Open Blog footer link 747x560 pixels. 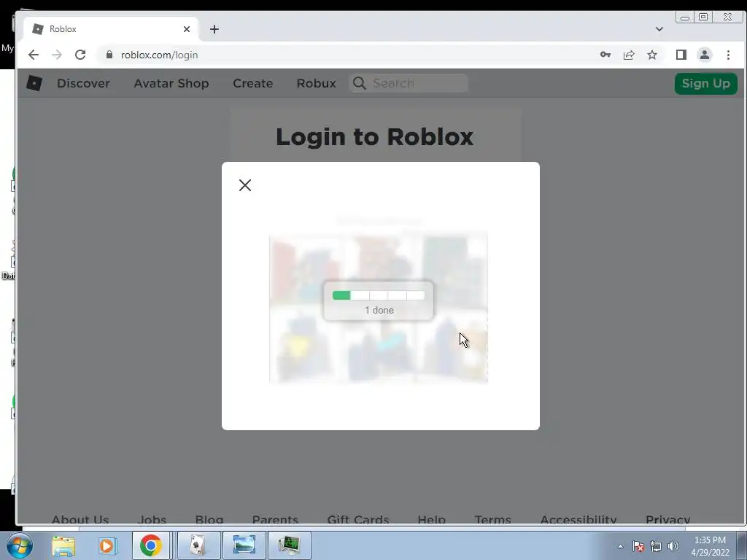click(209, 519)
